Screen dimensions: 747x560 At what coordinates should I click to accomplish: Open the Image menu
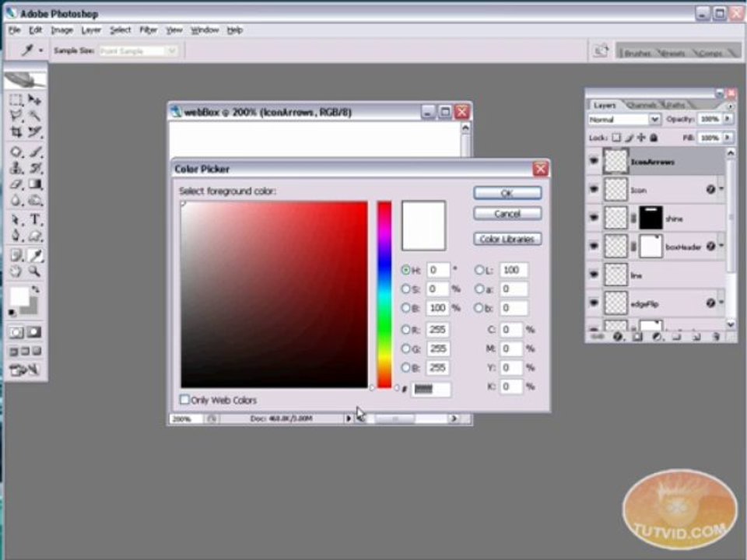[62, 30]
